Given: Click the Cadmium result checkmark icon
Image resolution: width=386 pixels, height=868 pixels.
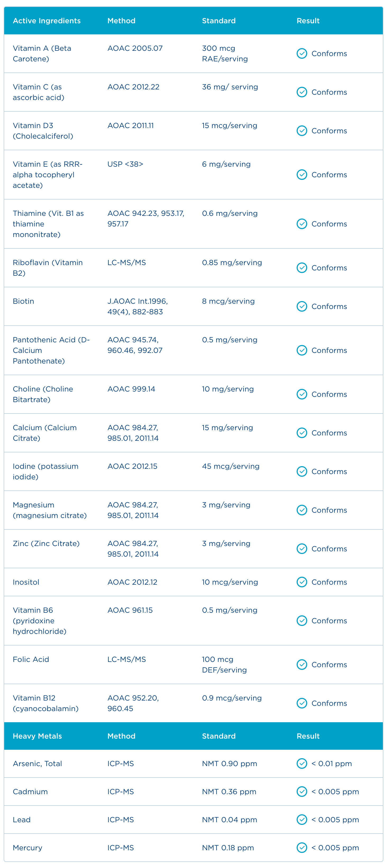Looking at the screenshot, I should pyautogui.click(x=301, y=791).
